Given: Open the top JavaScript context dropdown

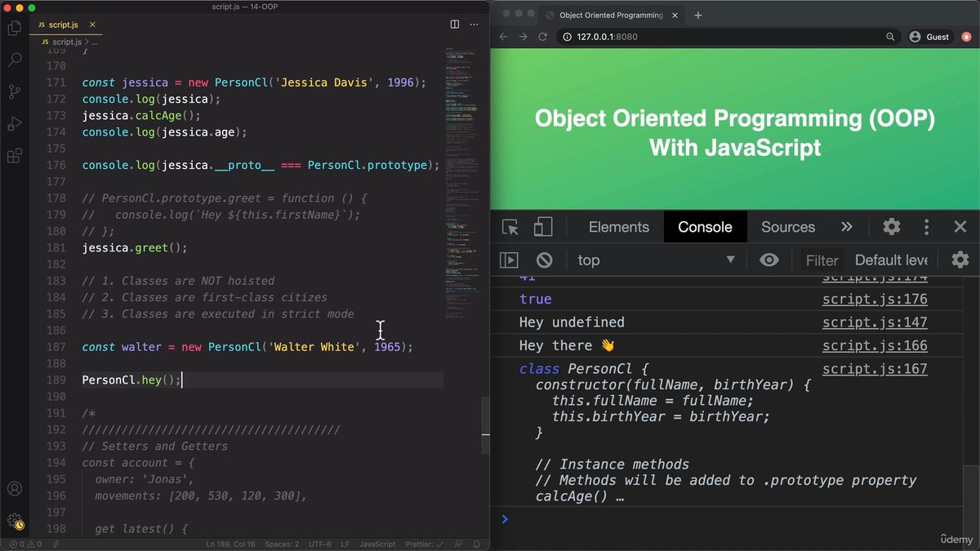Looking at the screenshot, I should click(657, 260).
